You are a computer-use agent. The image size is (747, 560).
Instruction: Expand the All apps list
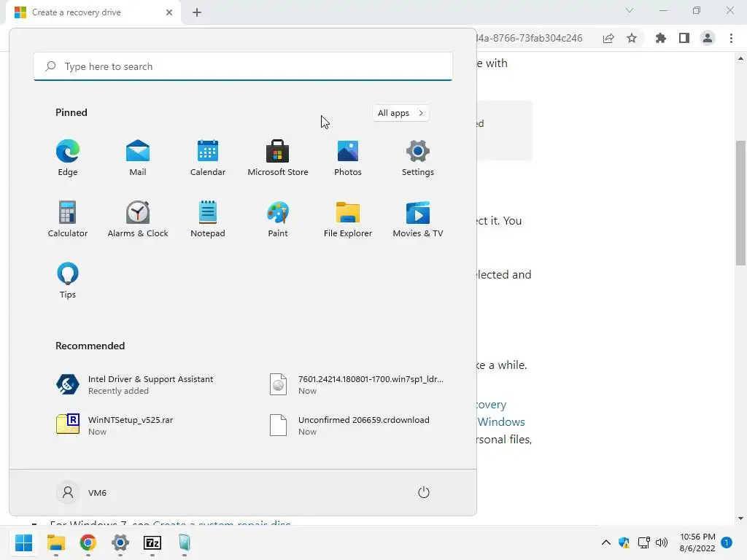coord(400,113)
